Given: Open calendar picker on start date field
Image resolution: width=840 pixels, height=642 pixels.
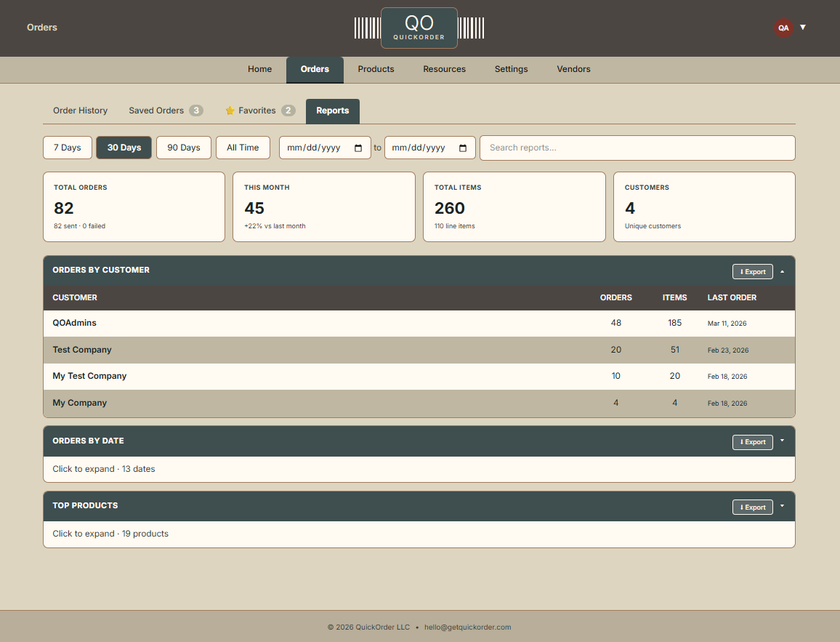Looking at the screenshot, I should pyautogui.click(x=358, y=148).
